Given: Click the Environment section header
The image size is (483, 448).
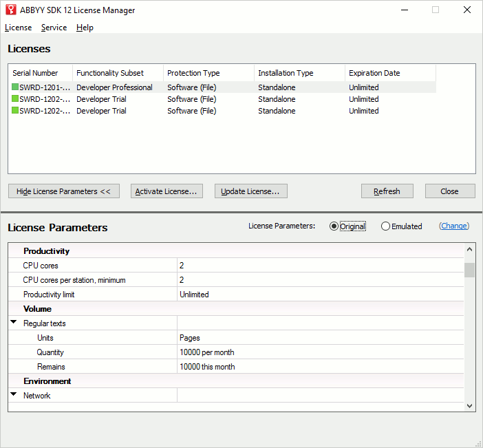Looking at the screenshot, I should coord(236,381).
